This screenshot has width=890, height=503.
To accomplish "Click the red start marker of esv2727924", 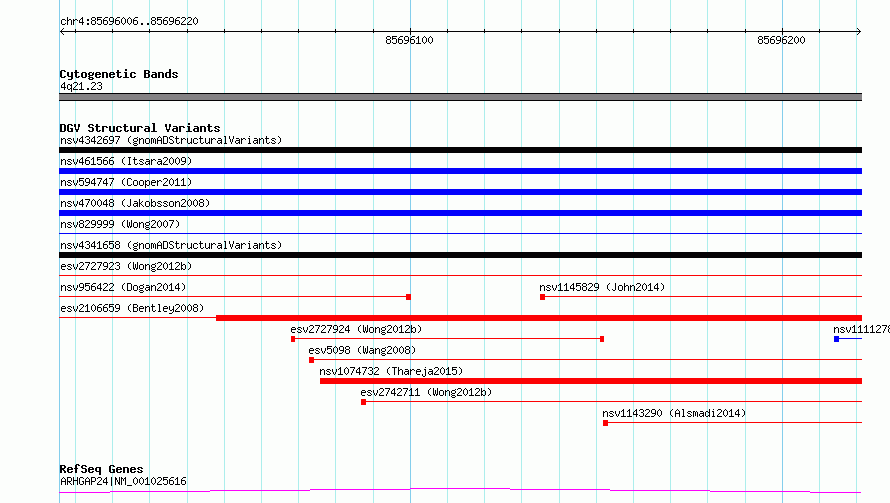I will [293, 339].
